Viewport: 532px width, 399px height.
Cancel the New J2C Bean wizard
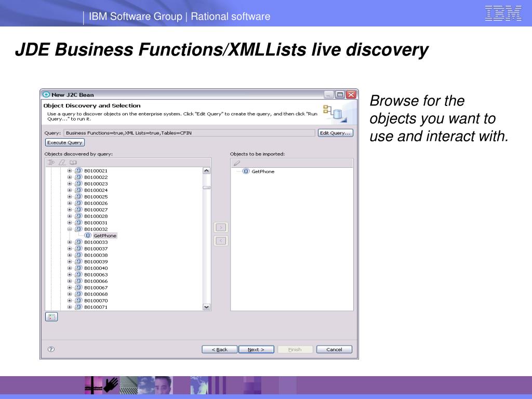334,350
